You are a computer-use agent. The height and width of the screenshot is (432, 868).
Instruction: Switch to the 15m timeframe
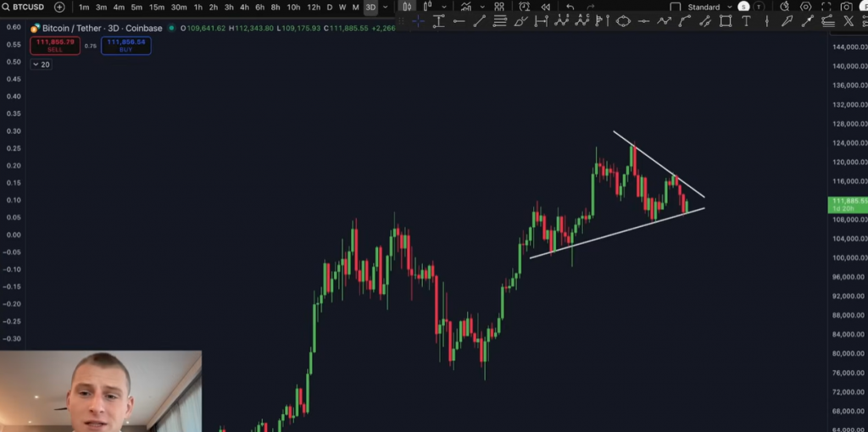click(157, 7)
